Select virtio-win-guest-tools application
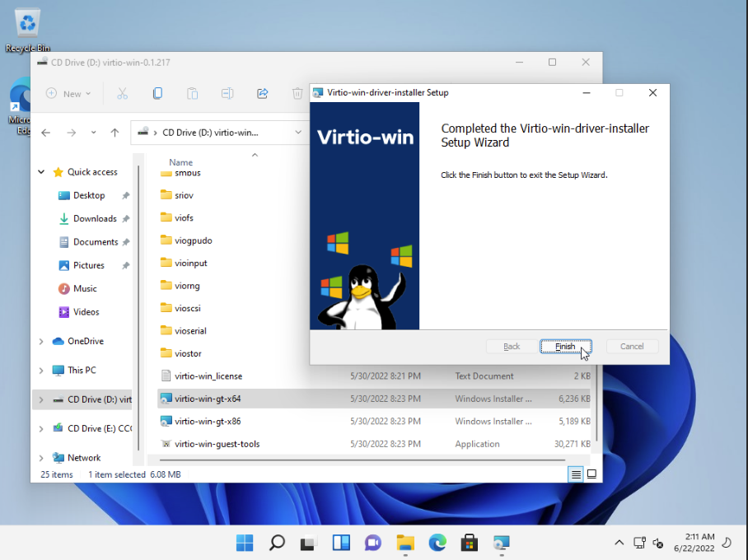The width and height of the screenshot is (748, 560). [x=217, y=444]
